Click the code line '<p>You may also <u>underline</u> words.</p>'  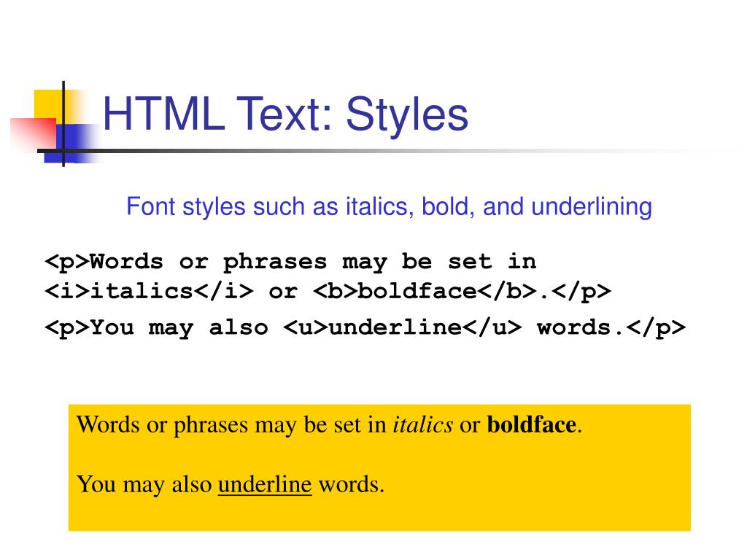pos(365,328)
